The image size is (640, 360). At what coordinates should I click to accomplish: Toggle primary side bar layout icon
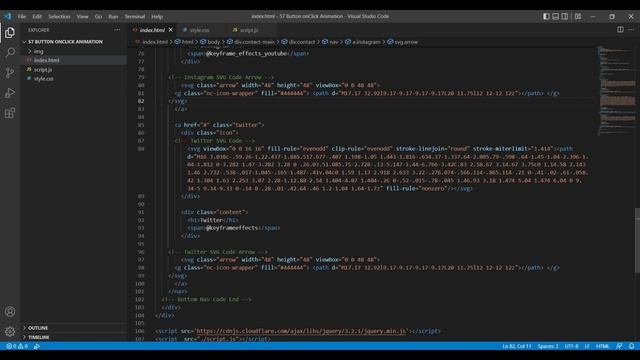[x=546, y=16]
